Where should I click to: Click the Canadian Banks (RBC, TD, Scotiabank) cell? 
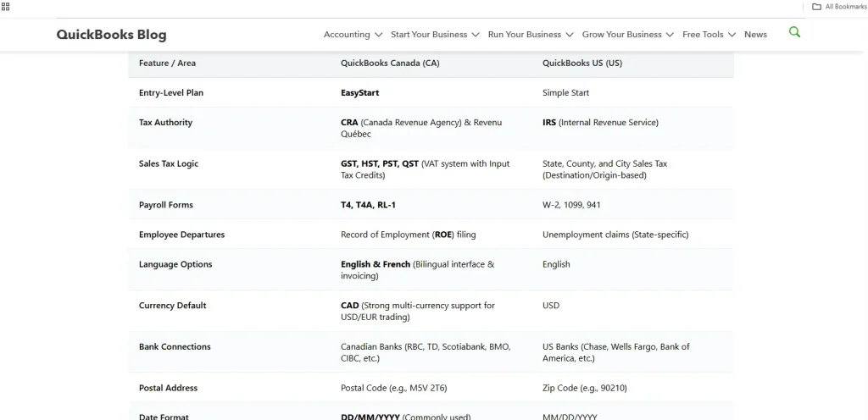tap(426, 352)
